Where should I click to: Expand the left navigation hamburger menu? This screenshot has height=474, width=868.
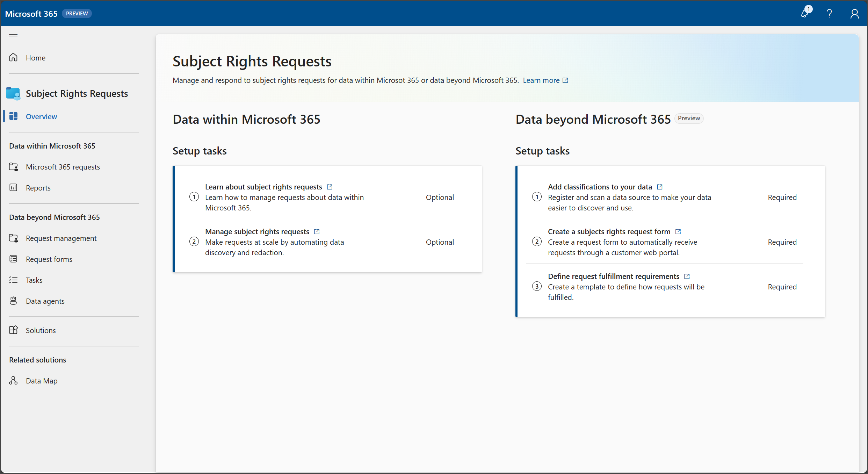point(13,36)
